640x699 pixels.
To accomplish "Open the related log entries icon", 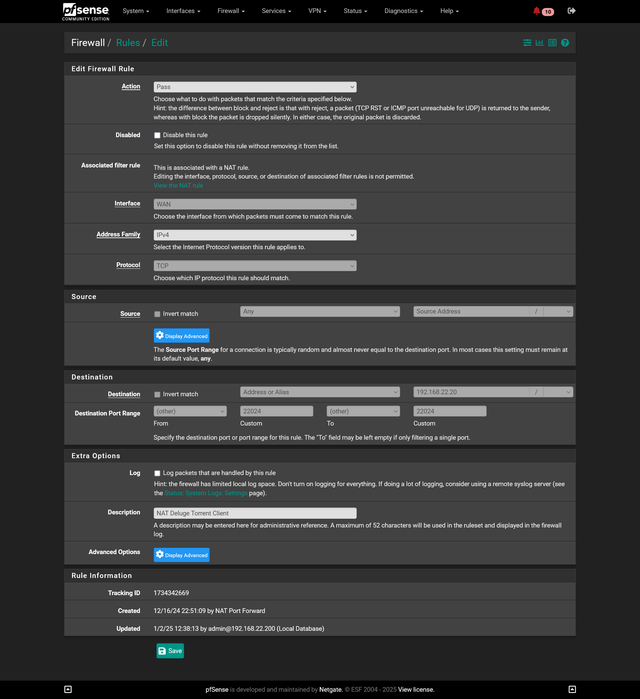I will (x=552, y=43).
